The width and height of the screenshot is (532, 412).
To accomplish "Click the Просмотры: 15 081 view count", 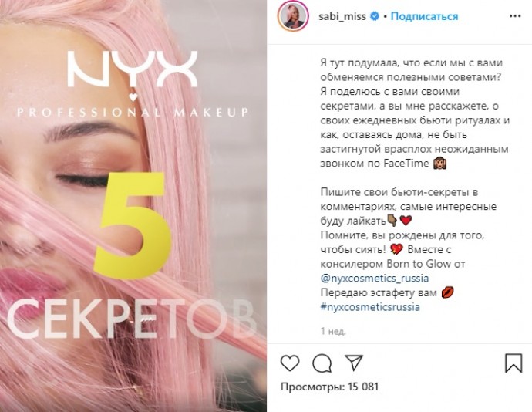I will click(x=329, y=387).
